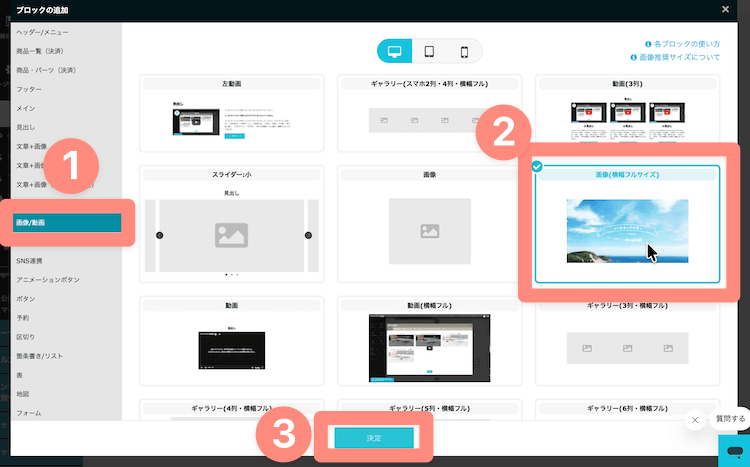The height and width of the screenshot is (467, 750).
Task: Choose ギャラリー(5列・横幅フル) block
Action: point(430,410)
